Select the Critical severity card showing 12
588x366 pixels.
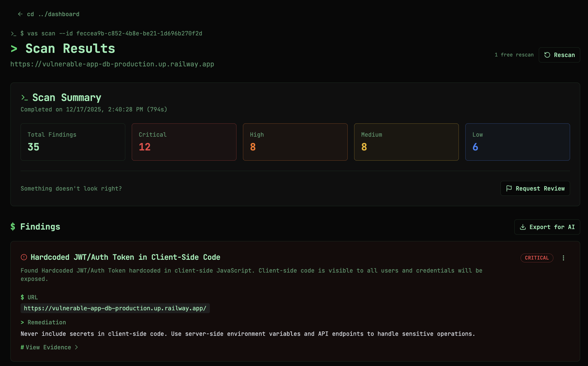[x=184, y=142]
